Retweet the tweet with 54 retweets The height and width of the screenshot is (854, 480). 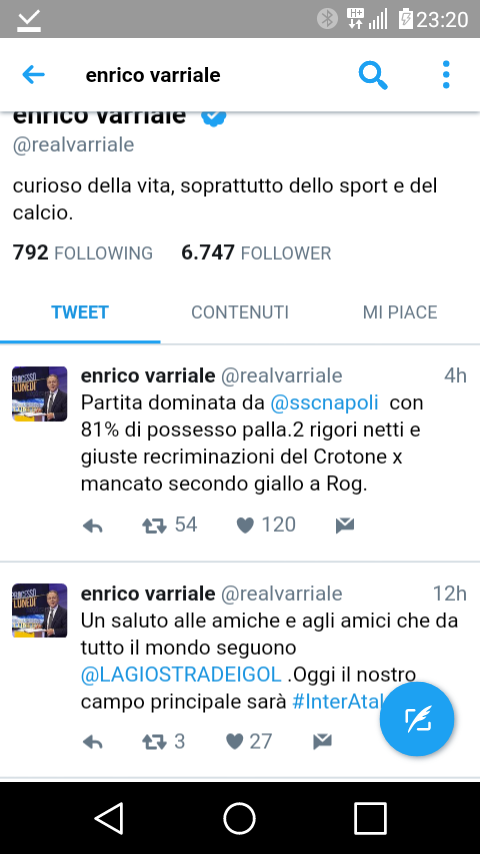(x=155, y=526)
